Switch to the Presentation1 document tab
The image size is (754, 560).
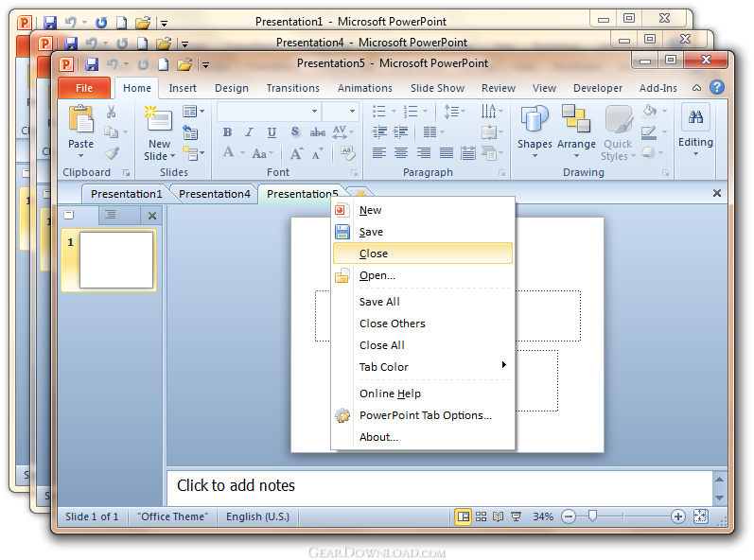pos(127,194)
